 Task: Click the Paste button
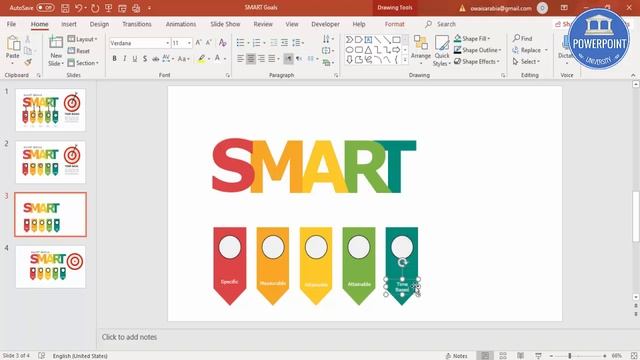tap(13, 50)
